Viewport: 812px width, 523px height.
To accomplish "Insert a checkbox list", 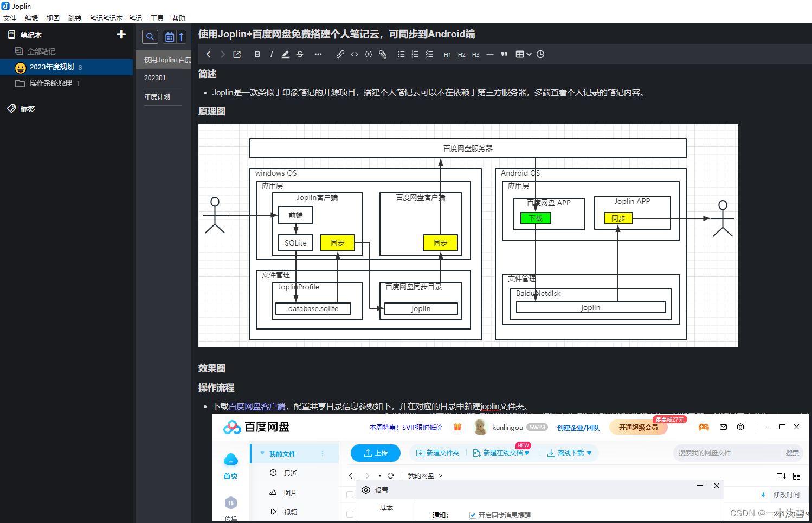I will point(428,54).
